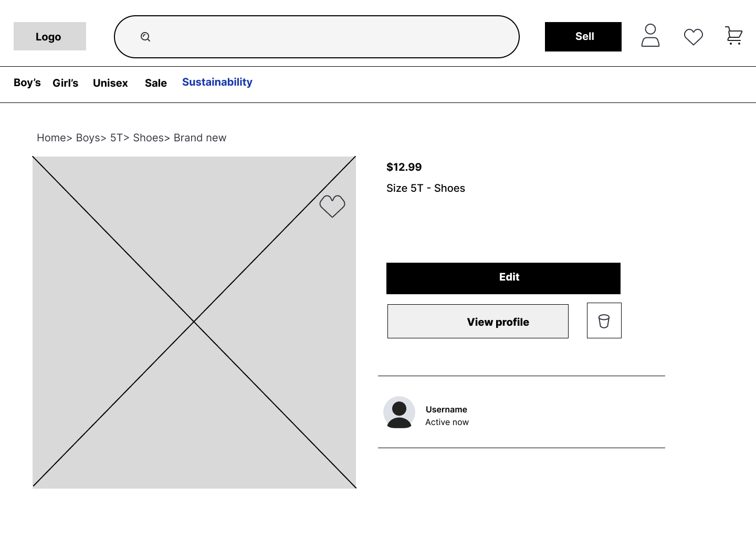The height and width of the screenshot is (538, 756).
Task: Open the Sale menu item
Action: 156,83
